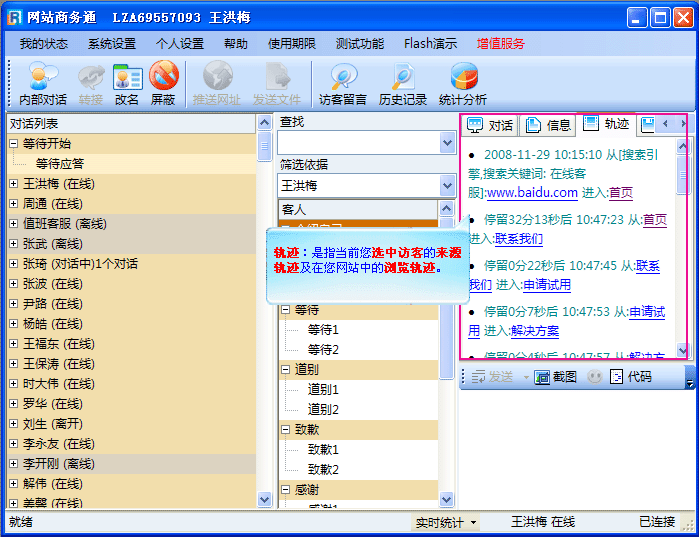Click the 解决方案 link
The height and width of the screenshot is (537, 699).
[x=535, y=330]
